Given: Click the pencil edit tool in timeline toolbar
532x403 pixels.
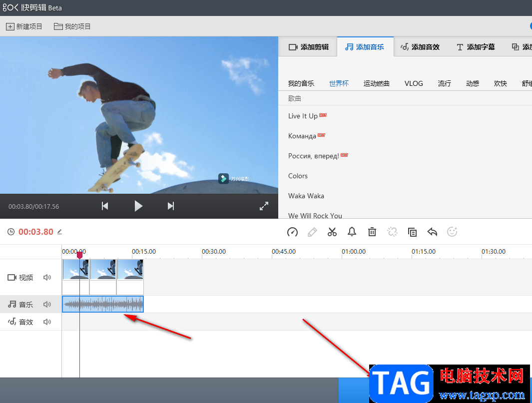Looking at the screenshot, I should click(312, 232).
